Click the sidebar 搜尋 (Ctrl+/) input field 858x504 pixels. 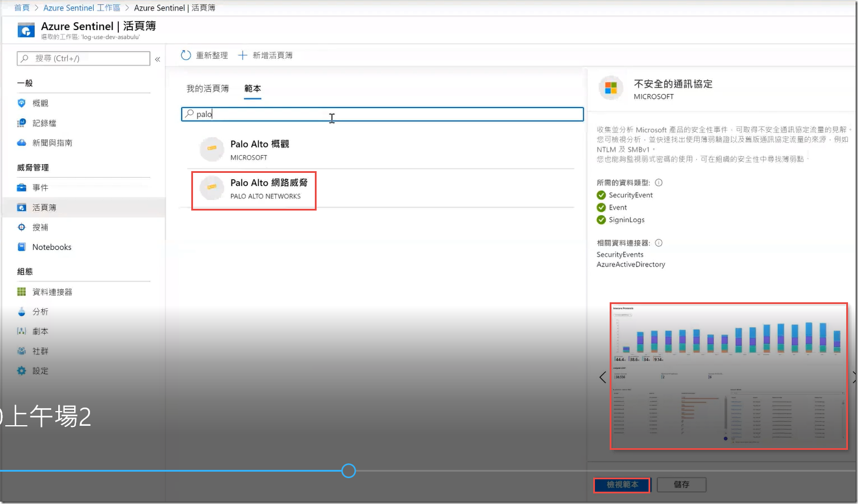pos(84,58)
